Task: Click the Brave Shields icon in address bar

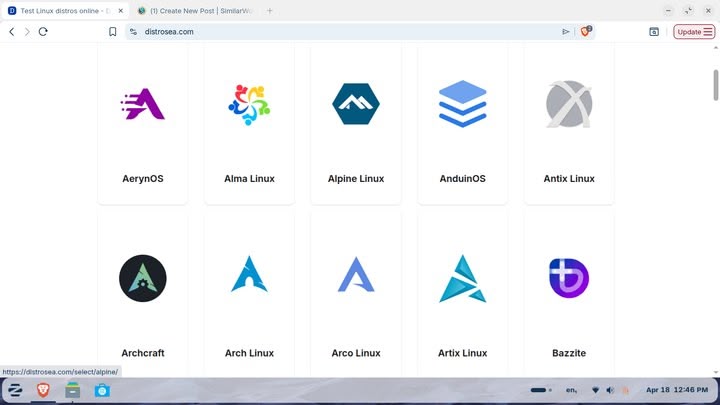Action: click(586, 32)
